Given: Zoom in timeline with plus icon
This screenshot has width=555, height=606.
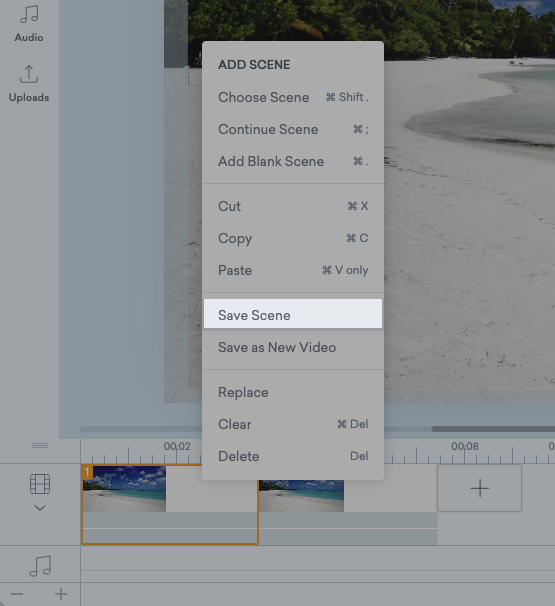Looking at the screenshot, I should [x=61, y=594].
